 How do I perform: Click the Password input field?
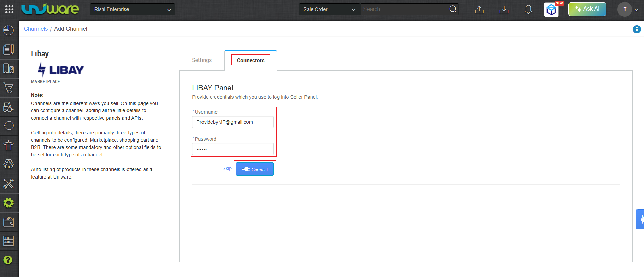point(233,149)
